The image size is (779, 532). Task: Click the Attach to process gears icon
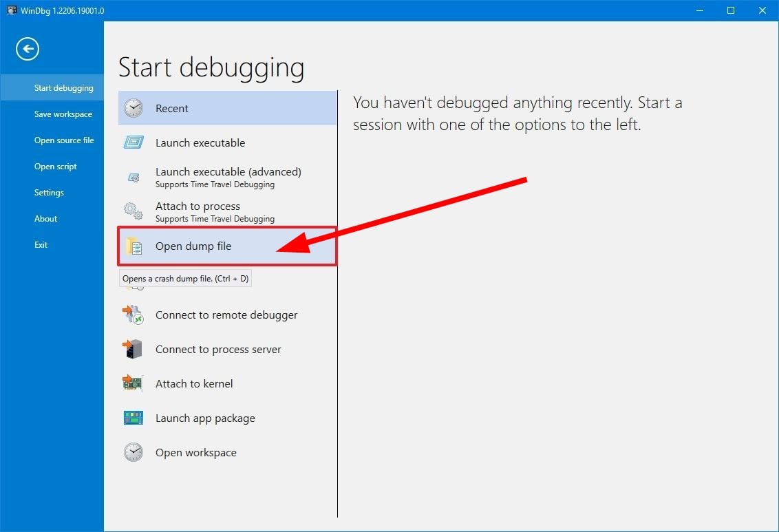click(133, 211)
